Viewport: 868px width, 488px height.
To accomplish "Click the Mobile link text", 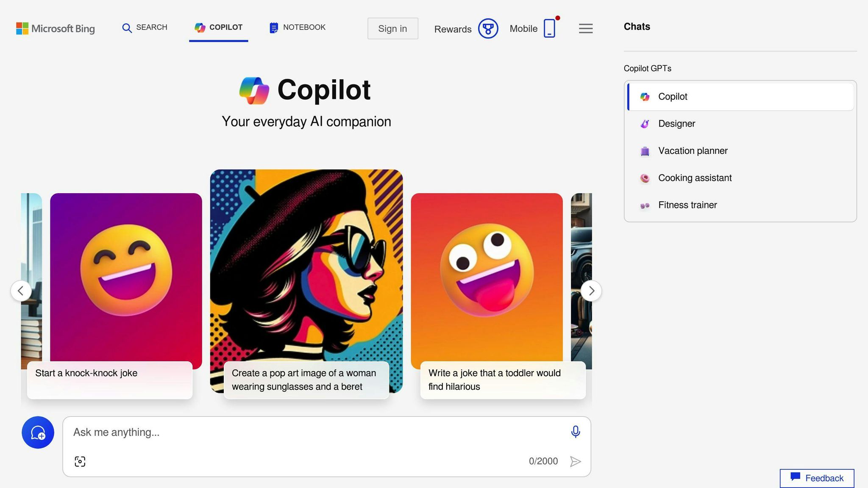I will (x=523, y=29).
